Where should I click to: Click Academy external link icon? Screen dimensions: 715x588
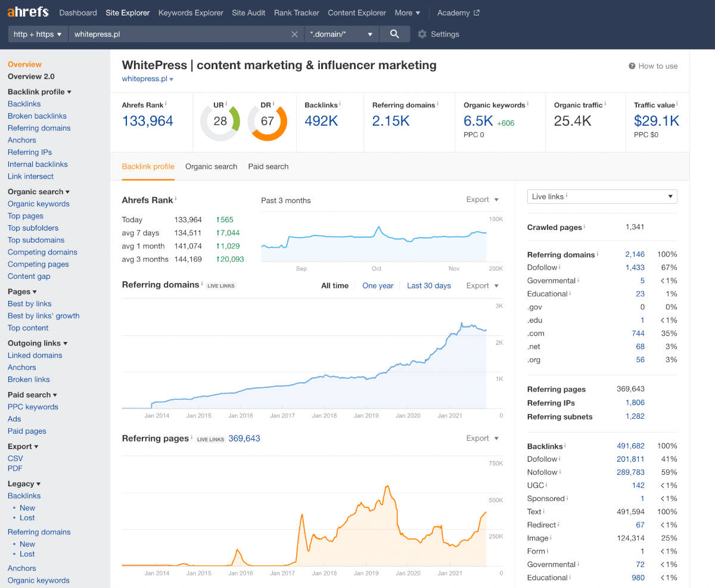click(476, 13)
